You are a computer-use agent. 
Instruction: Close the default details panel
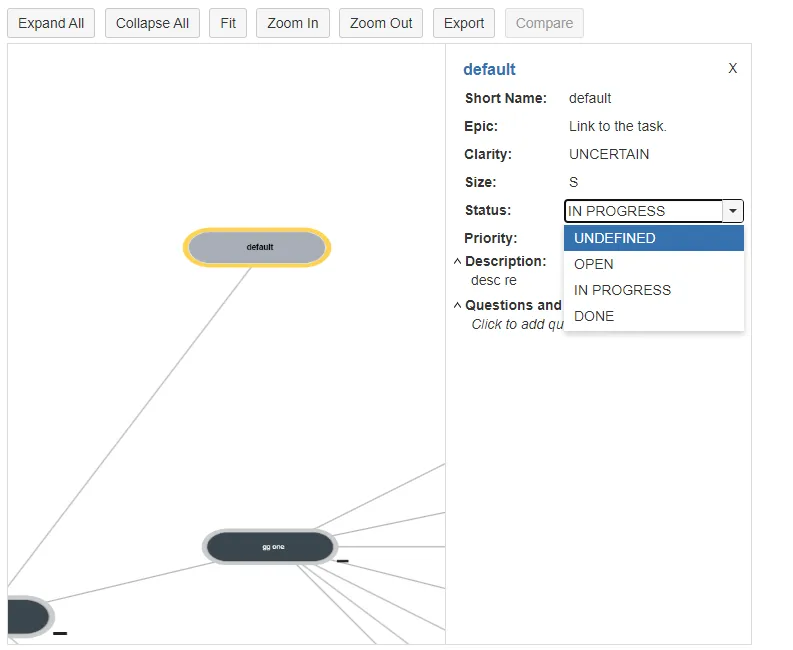tap(732, 68)
